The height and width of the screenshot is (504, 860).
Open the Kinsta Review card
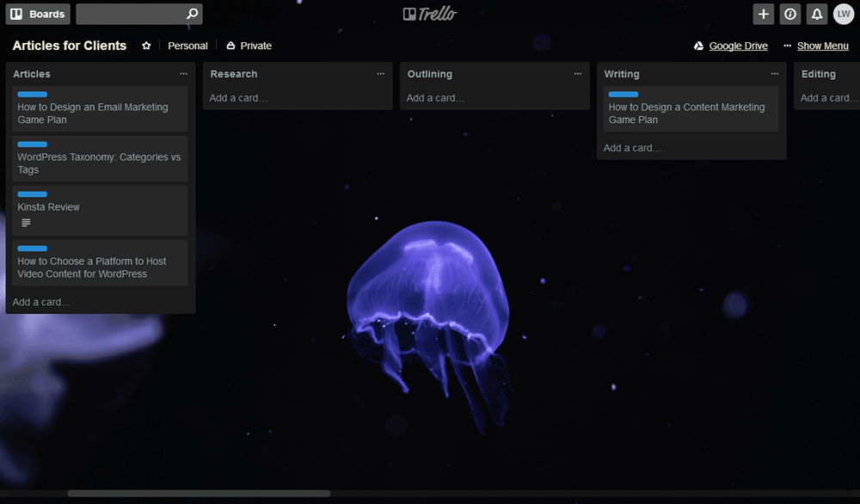click(100, 211)
